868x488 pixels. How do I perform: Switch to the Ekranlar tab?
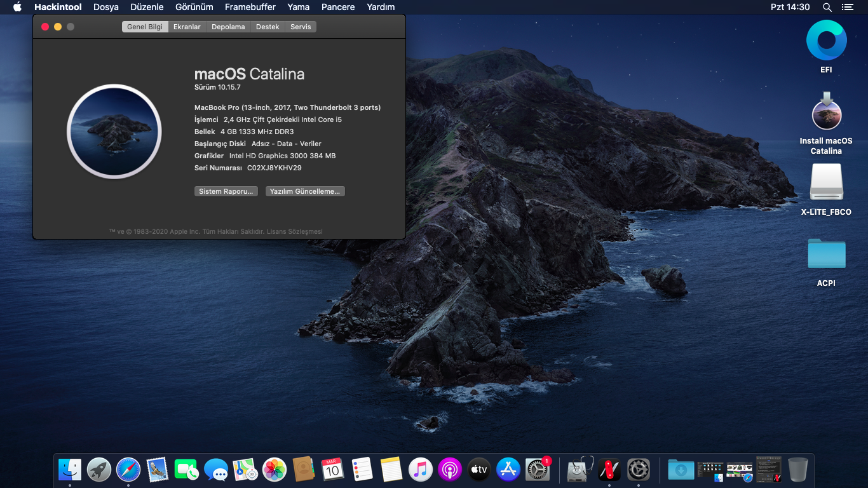pyautogui.click(x=187, y=27)
